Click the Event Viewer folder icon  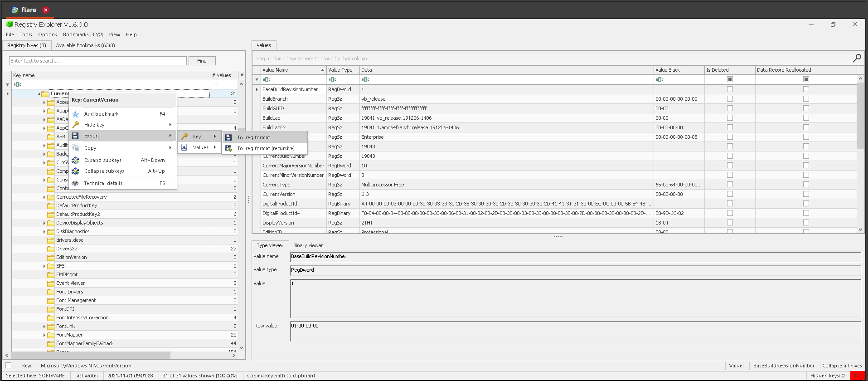pyautogui.click(x=51, y=283)
